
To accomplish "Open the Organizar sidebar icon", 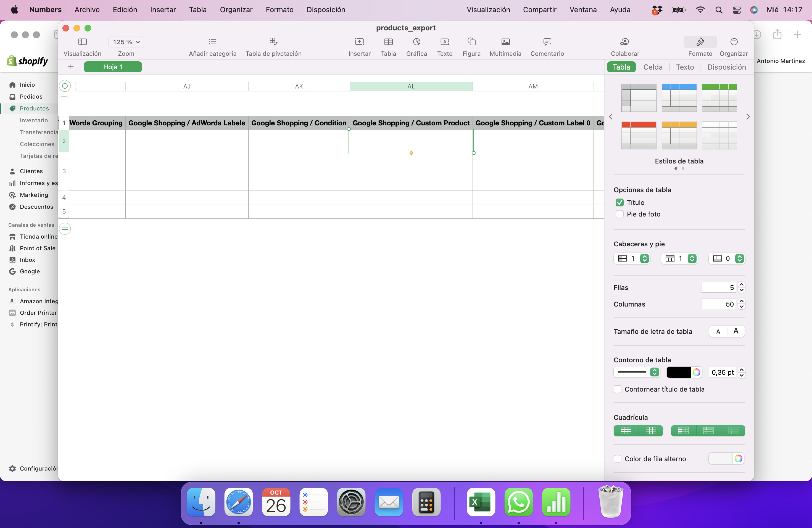I will (x=734, y=42).
